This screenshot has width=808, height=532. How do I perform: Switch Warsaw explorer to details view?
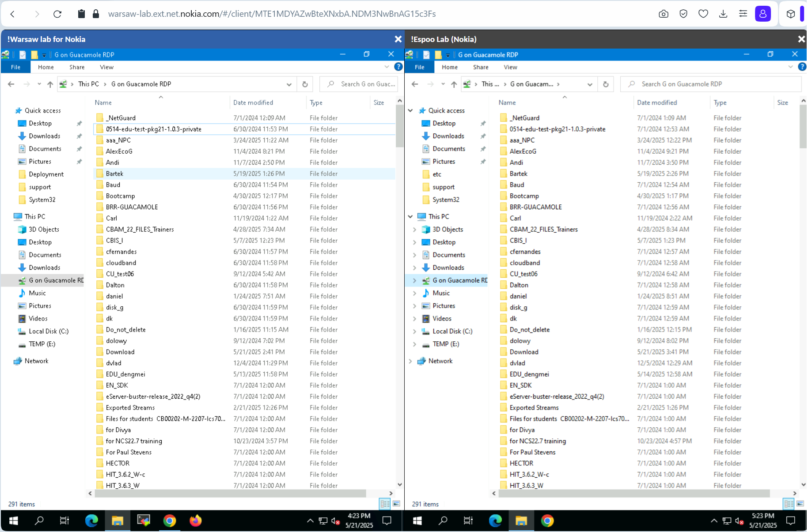(x=385, y=504)
